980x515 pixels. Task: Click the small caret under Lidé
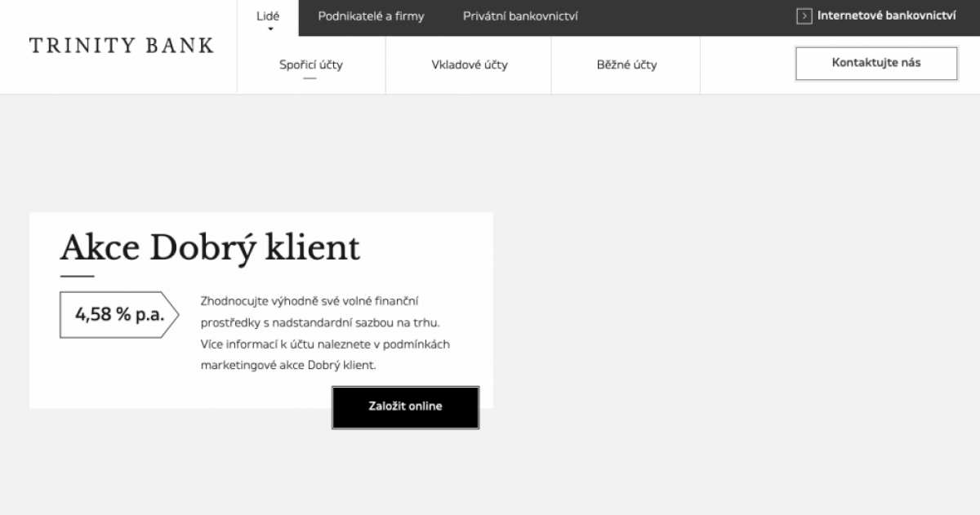(270, 29)
